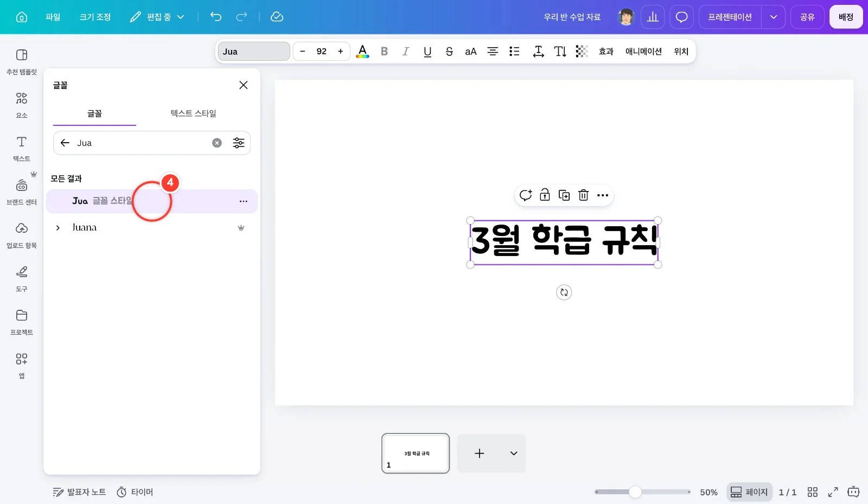The height and width of the screenshot is (504, 868).
Task: Expand presentation options arrow
Action: tap(774, 17)
